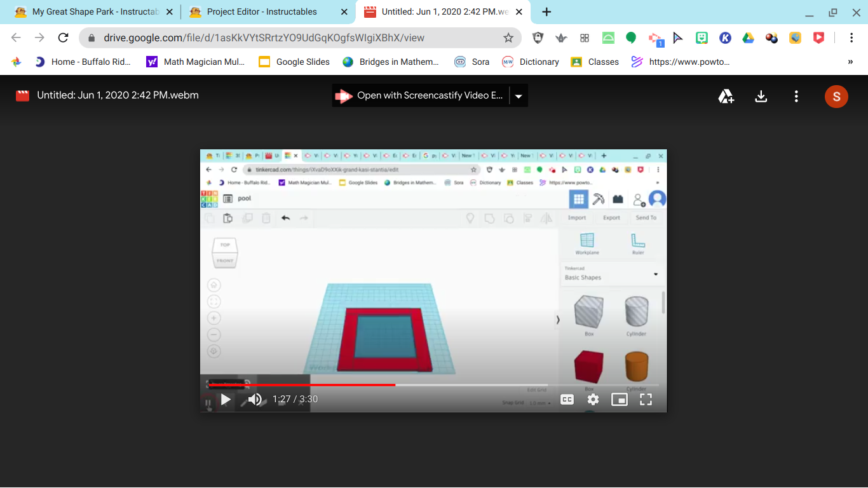Screen dimensions: 868x488
Task: Add the file to My Drive
Action: tap(726, 97)
